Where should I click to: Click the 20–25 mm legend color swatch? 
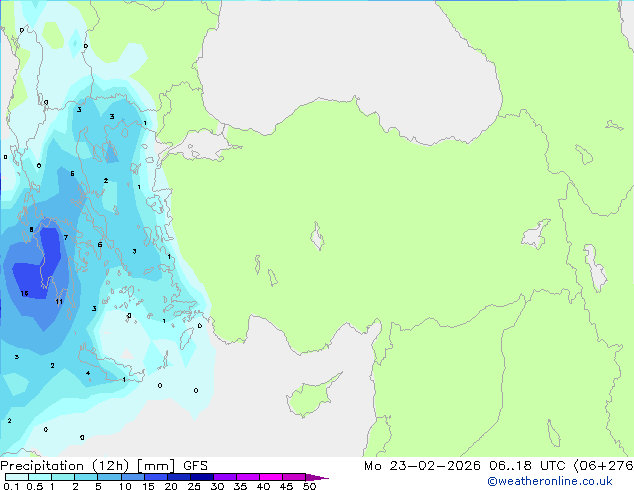click(178, 477)
